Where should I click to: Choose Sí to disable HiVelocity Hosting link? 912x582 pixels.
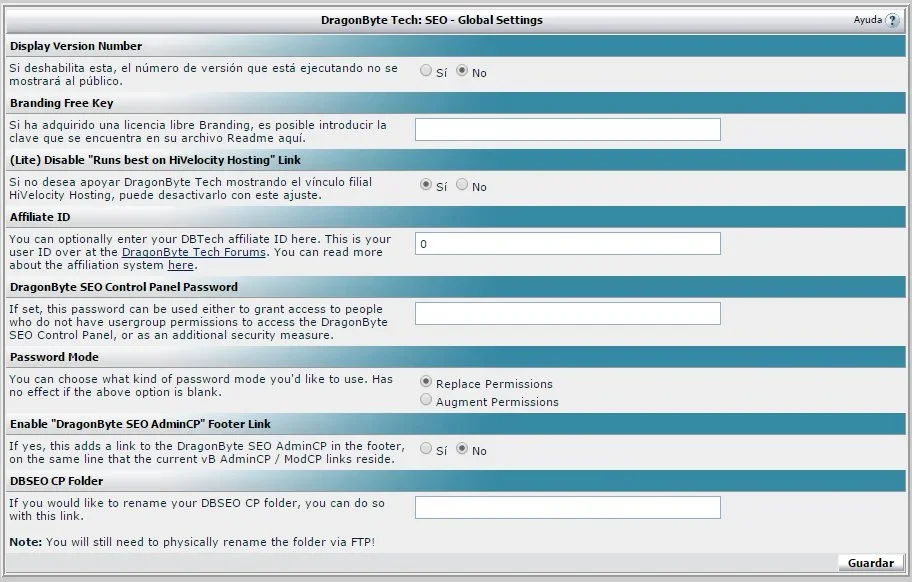tap(426, 184)
